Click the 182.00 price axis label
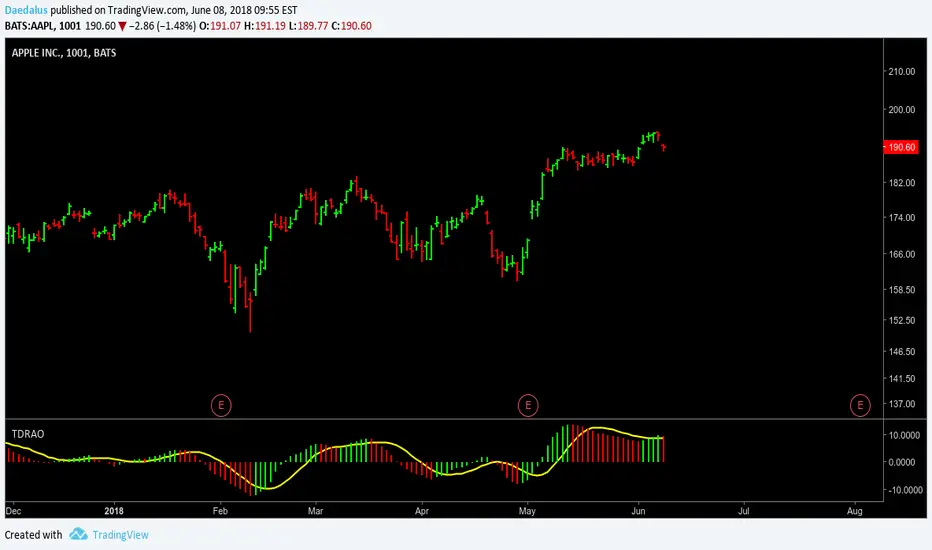Viewport: 932px width, 550px height. tap(902, 183)
